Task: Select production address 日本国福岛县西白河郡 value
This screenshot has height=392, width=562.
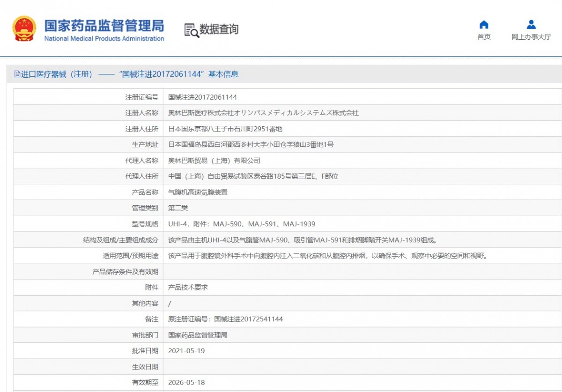Action: click(x=251, y=145)
